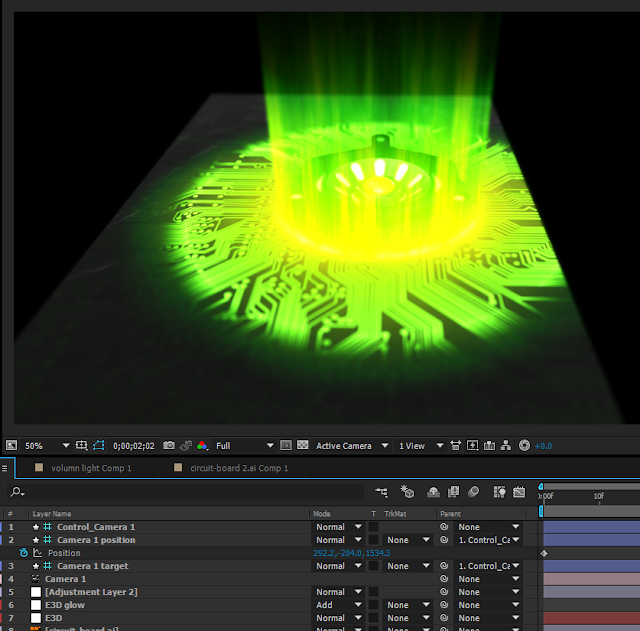Open Normal mode dropdown for Control_Camera 1
This screenshot has height=631, width=640.
point(338,527)
